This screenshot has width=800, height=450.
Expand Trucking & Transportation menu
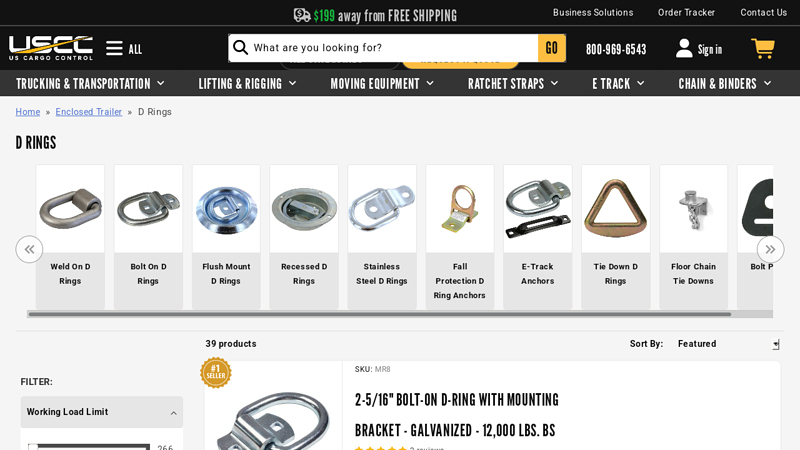tap(90, 84)
